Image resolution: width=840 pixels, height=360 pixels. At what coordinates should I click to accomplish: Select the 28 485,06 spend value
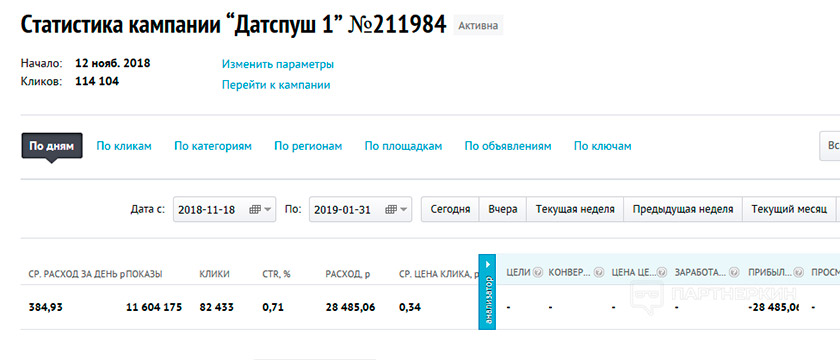350,308
